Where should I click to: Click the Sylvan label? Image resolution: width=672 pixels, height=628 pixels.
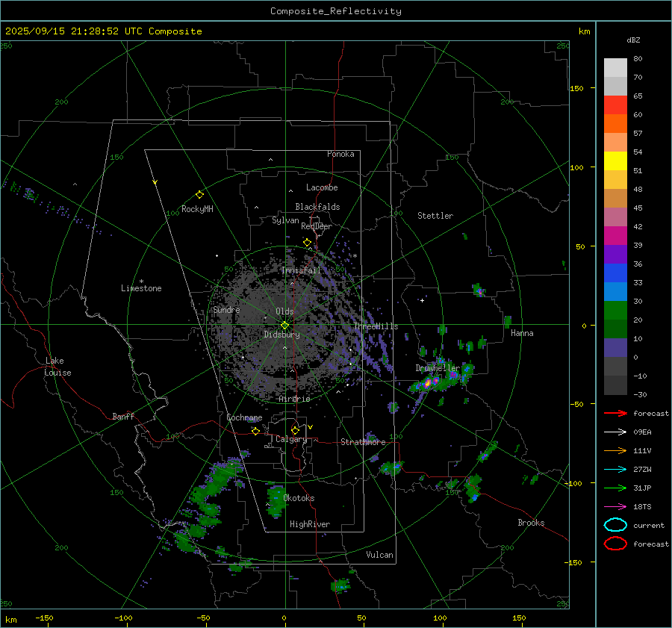(285, 220)
